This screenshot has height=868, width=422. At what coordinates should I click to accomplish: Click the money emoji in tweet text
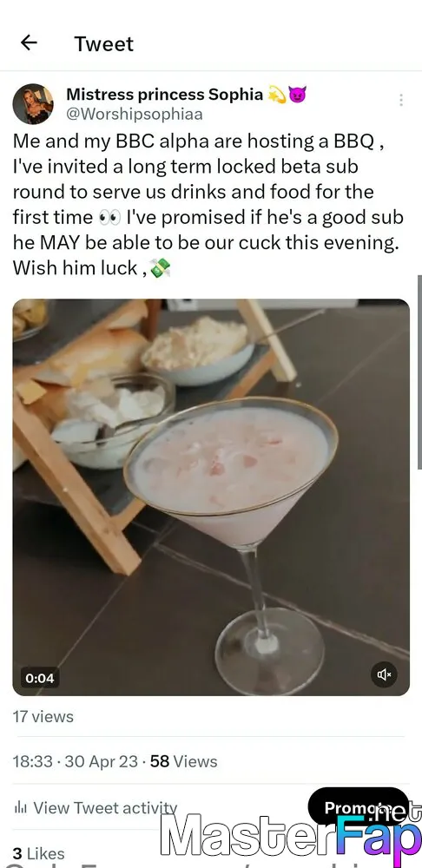[160, 268]
